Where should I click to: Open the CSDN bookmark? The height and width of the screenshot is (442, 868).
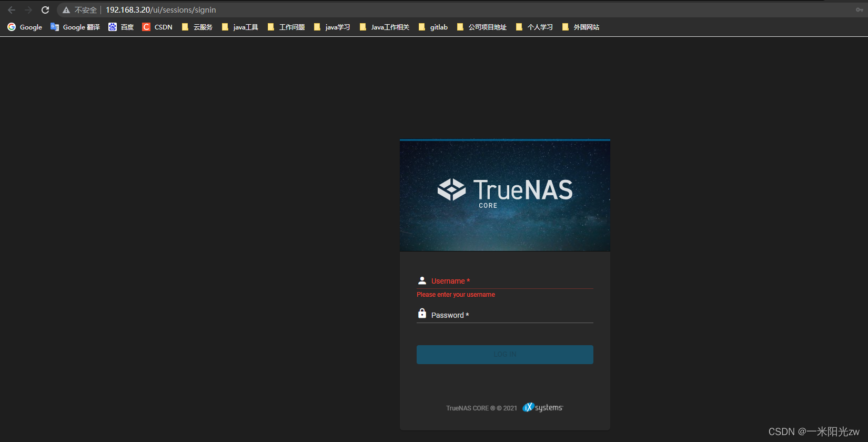[x=157, y=27]
